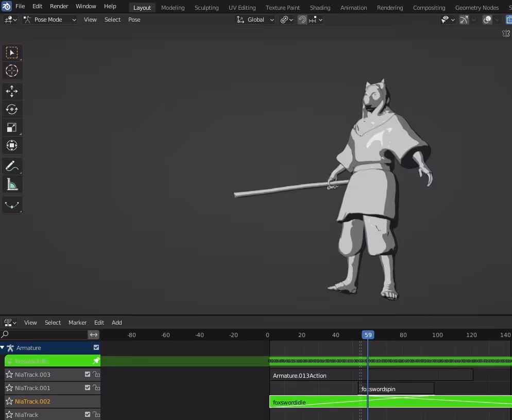Viewport: 512px width, 420px height.
Task: Click the NLA channel search field
Action: point(44,334)
